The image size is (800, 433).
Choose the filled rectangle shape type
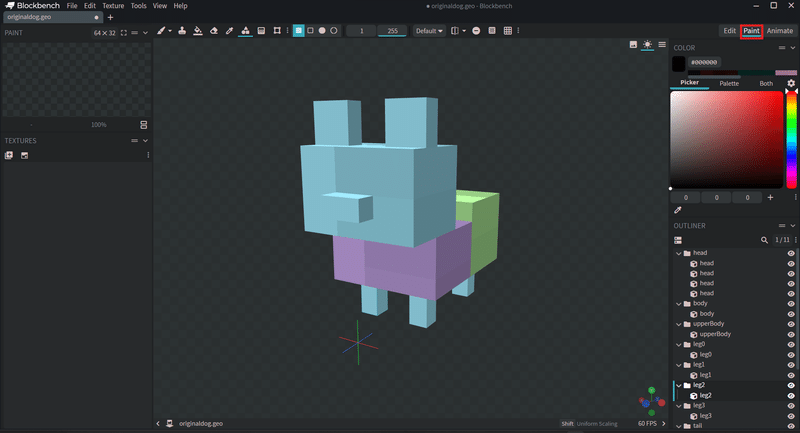pos(298,31)
